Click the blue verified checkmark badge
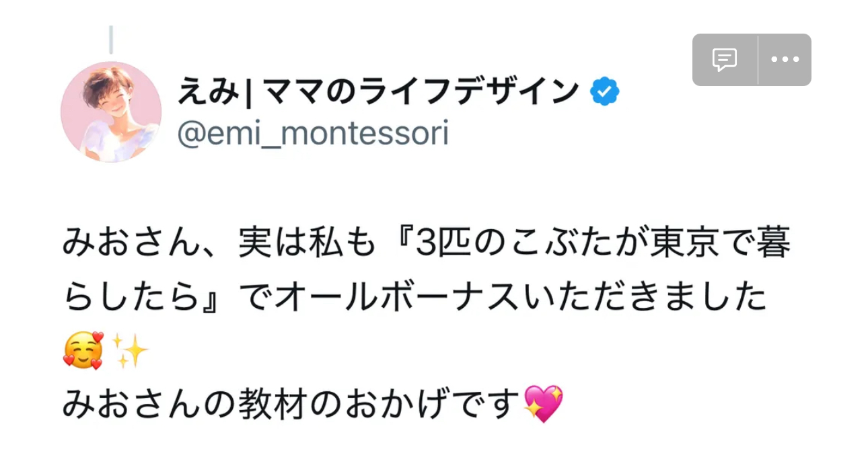This screenshot has width=868, height=451. 605,92
